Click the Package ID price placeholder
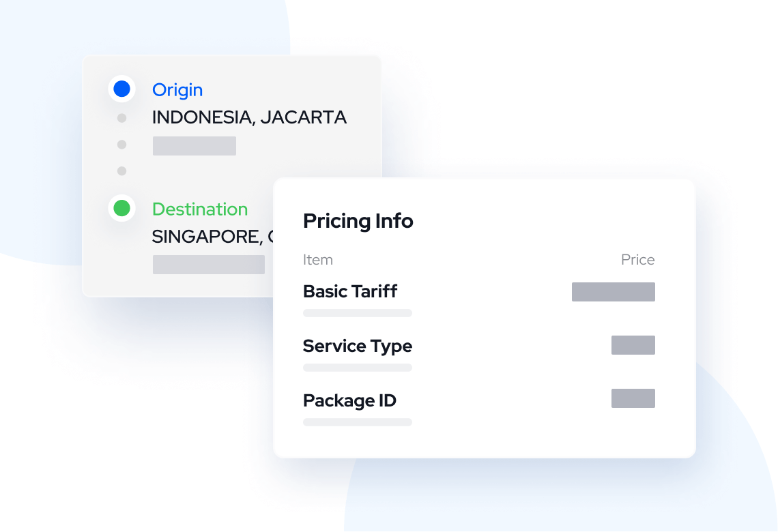This screenshot has width=778, height=532. click(633, 398)
